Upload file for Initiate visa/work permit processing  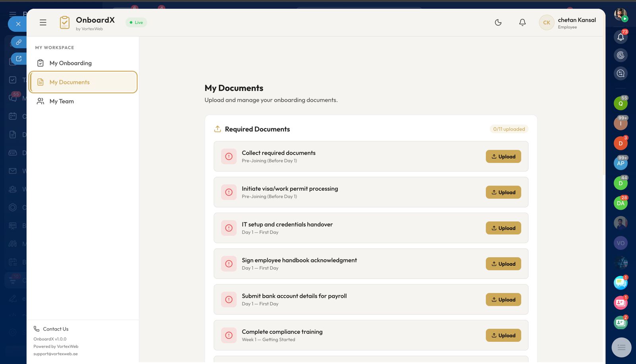pos(503,192)
